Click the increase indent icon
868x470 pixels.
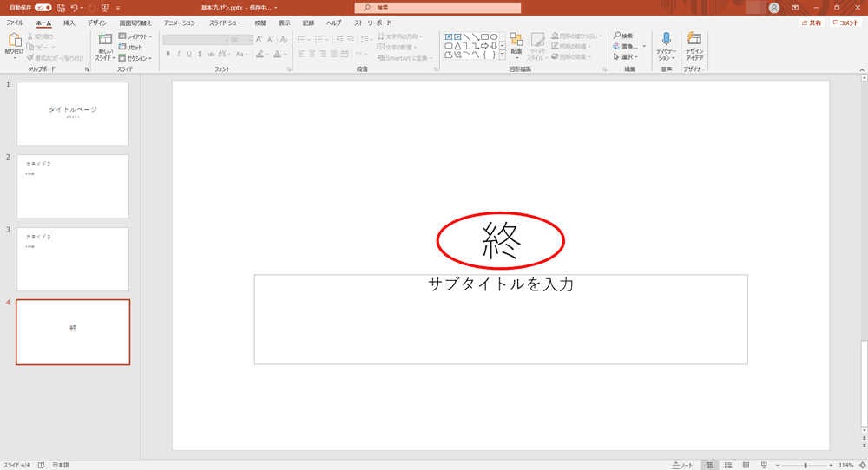(x=351, y=40)
